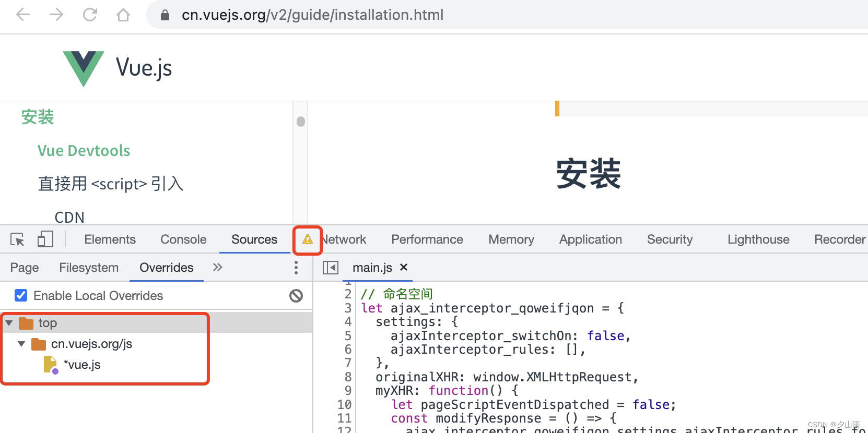Click the cn.vuejs.org/js folder icon
868x433 pixels.
pyautogui.click(x=39, y=344)
